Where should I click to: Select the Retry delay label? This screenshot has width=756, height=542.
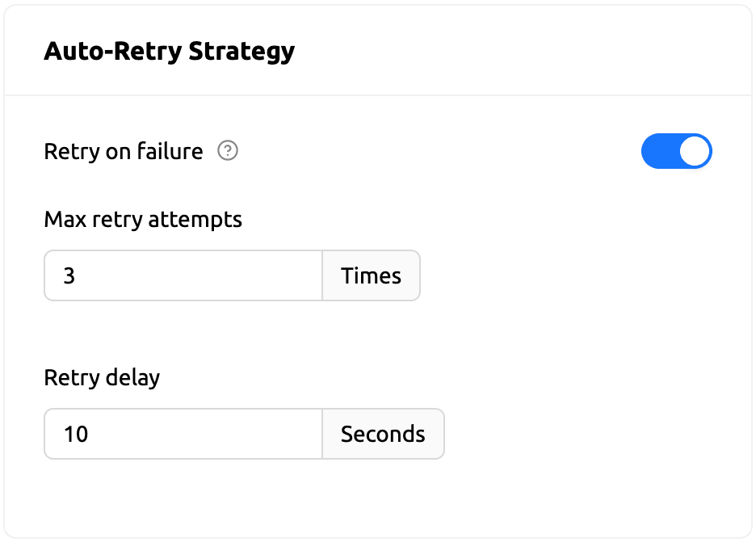tap(102, 377)
